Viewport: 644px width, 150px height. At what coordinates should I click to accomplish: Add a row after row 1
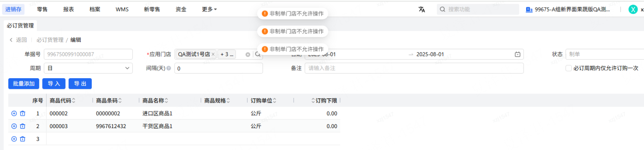click(x=14, y=113)
